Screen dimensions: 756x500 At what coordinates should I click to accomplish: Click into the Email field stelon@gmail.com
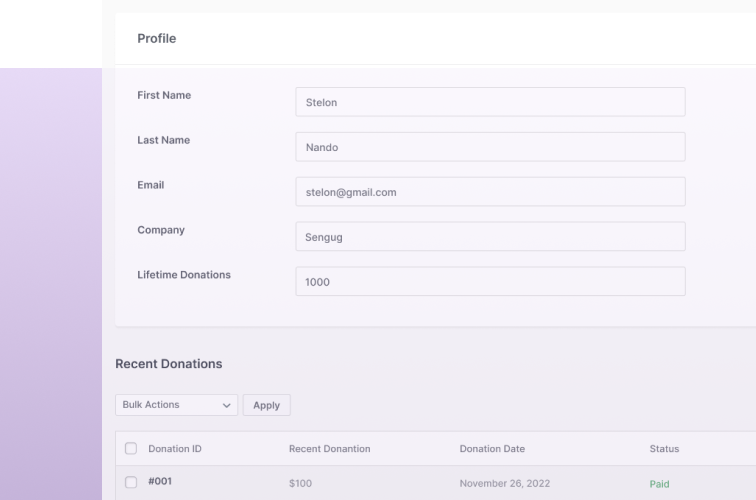(x=490, y=191)
